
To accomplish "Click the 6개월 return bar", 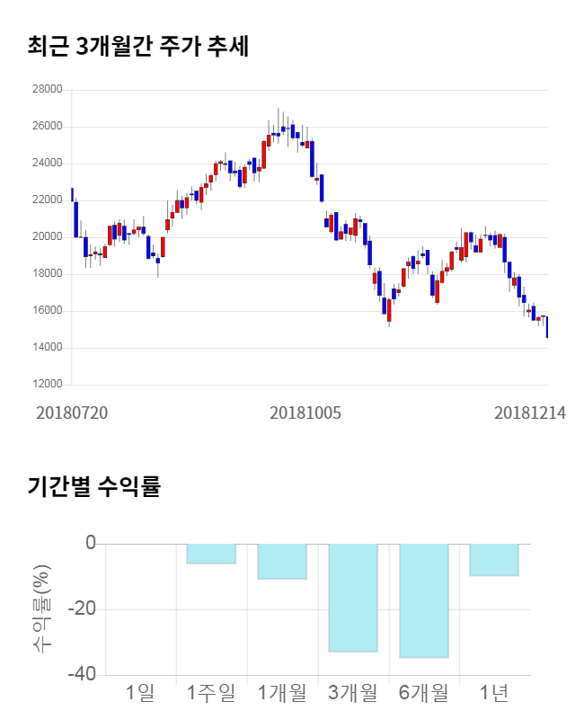I will (424, 600).
